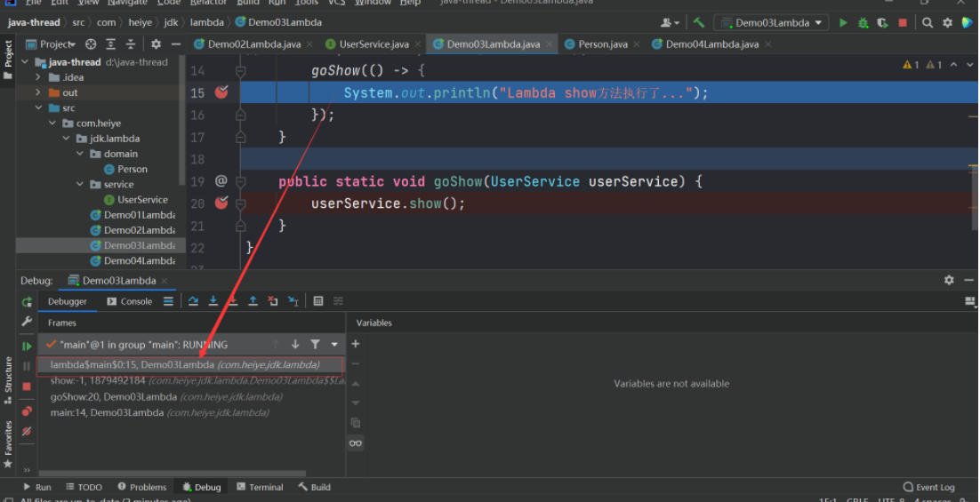This screenshot has width=980, height=502.
Task: Click Frames panel horizontal scrollbar
Action: click(x=173, y=474)
